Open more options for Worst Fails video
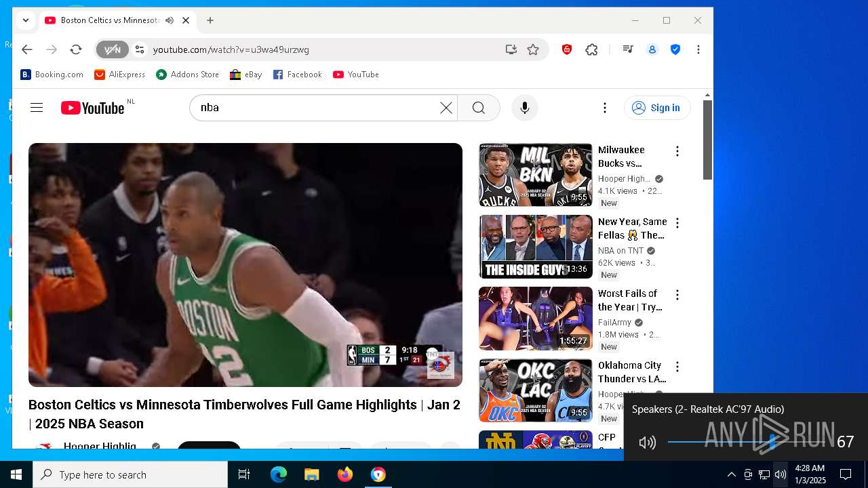 [x=677, y=295]
